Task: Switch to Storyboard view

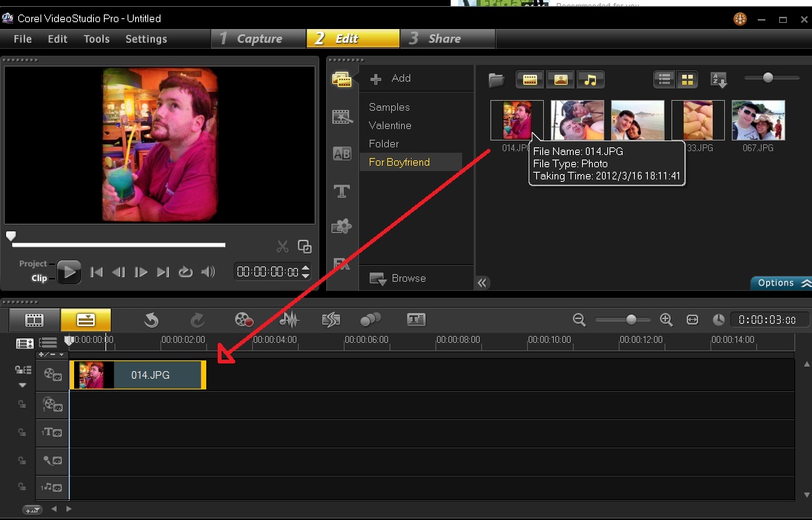Action: point(34,320)
